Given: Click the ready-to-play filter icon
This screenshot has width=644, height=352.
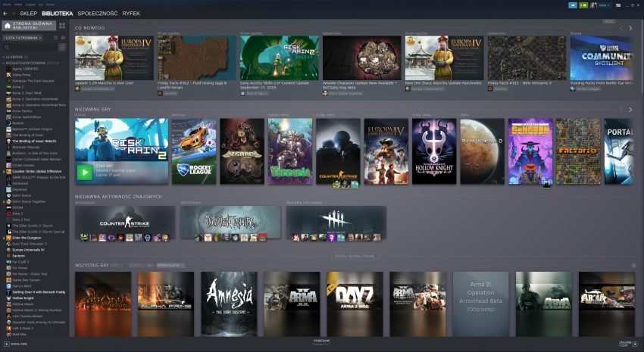Looking at the screenshot, I should point(63,38).
